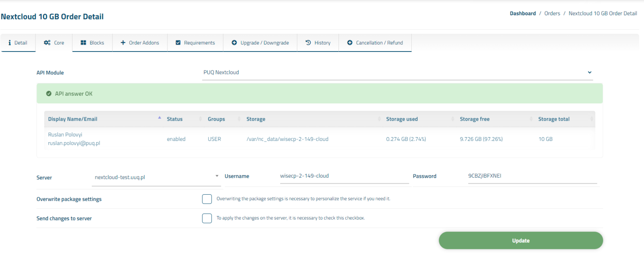Click sort arrow in Storage total column
Screen dimensions: 644x261
591,119
